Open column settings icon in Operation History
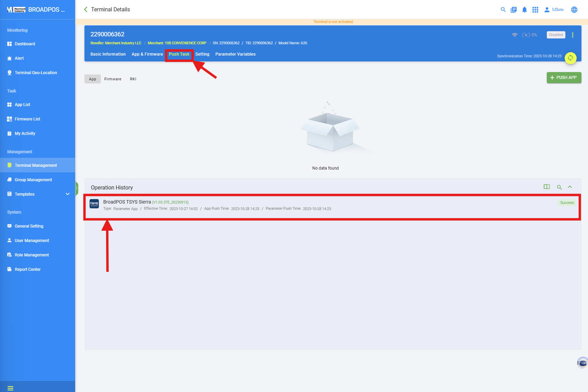 point(547,187)
